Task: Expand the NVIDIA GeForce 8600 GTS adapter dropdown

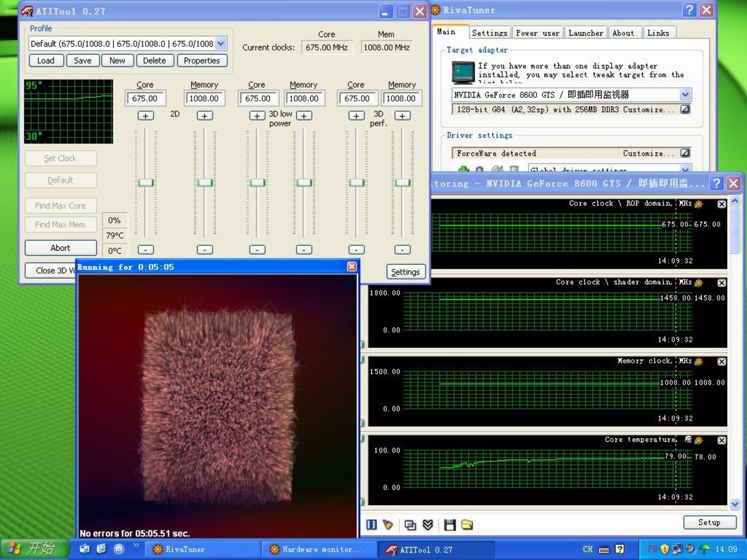Action: point(685,95)
